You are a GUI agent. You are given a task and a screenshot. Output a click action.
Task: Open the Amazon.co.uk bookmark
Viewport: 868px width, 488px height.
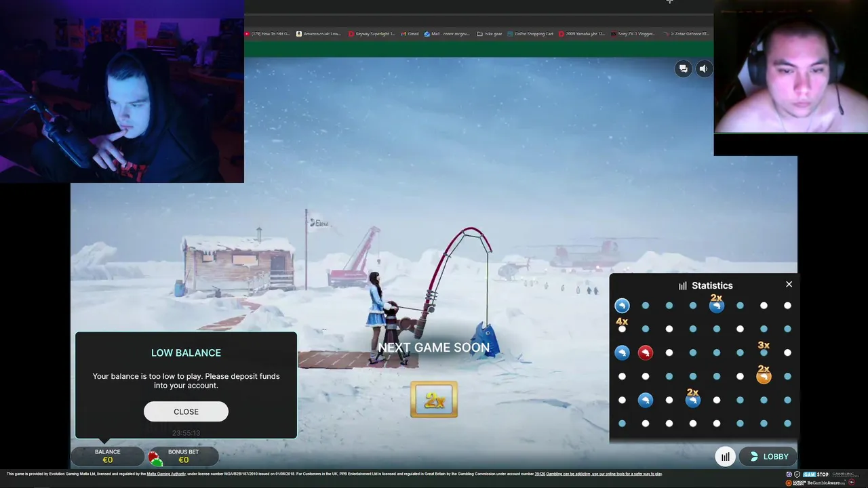coord(319,34)
